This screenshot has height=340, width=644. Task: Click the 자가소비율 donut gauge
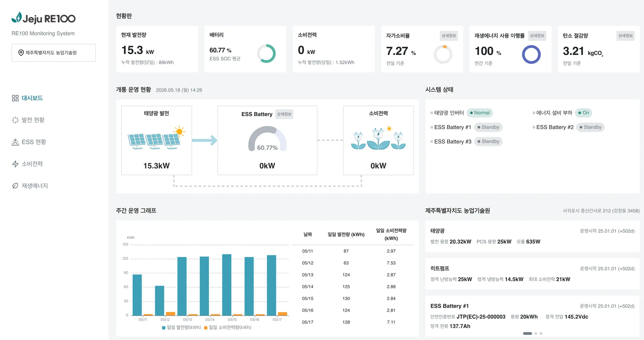(443, 54)
